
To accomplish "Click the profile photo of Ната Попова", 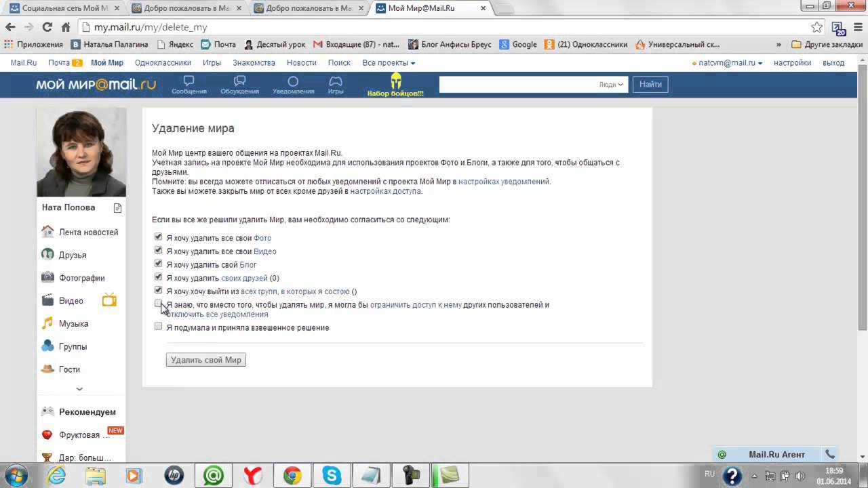I will (x=81, y=152).
